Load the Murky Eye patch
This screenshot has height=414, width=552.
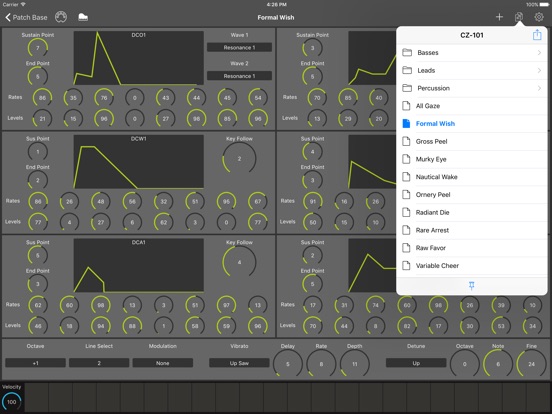tap(472, 159)
